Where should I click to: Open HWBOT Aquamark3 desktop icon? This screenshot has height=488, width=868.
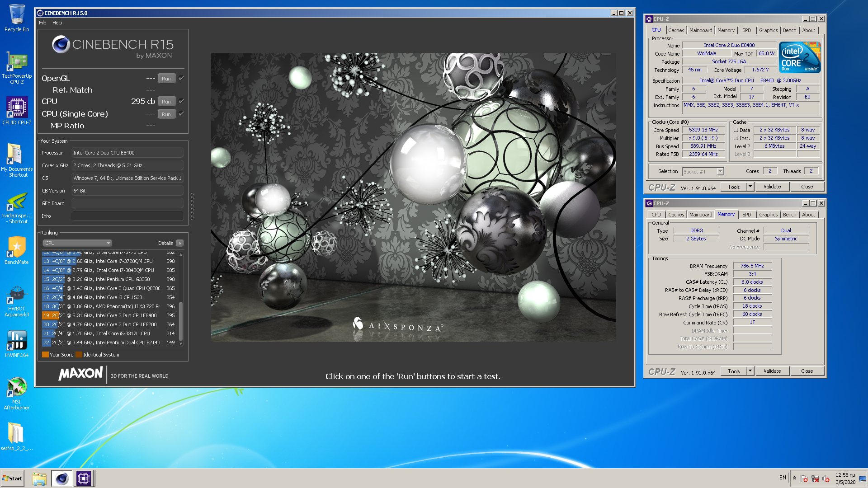(x=17, y=301)
